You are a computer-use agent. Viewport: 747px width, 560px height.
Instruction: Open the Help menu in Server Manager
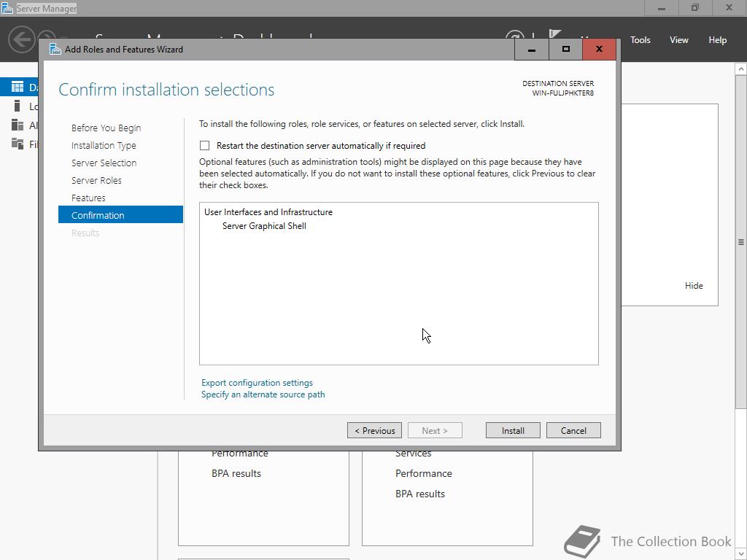[718, 40]
